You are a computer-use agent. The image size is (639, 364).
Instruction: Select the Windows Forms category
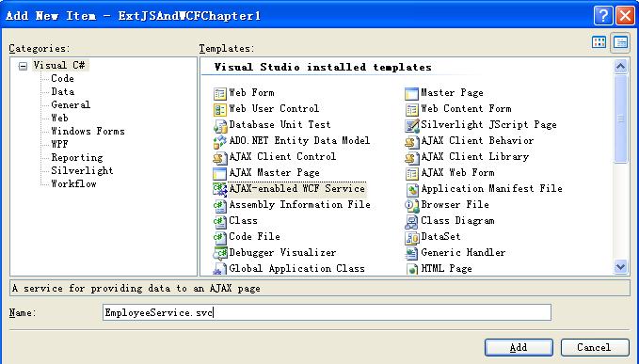click(x=88, y=131)
